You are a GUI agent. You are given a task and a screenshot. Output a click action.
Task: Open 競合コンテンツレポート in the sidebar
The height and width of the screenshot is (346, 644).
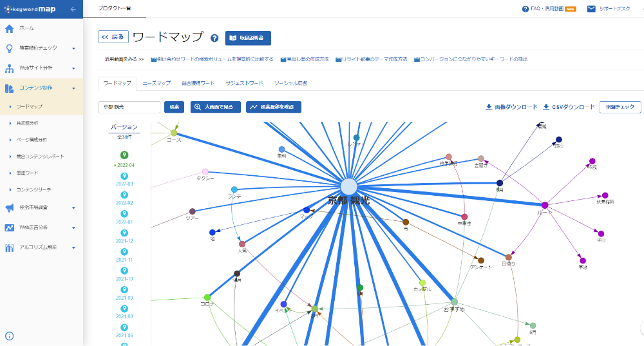[x=40, y=157]
